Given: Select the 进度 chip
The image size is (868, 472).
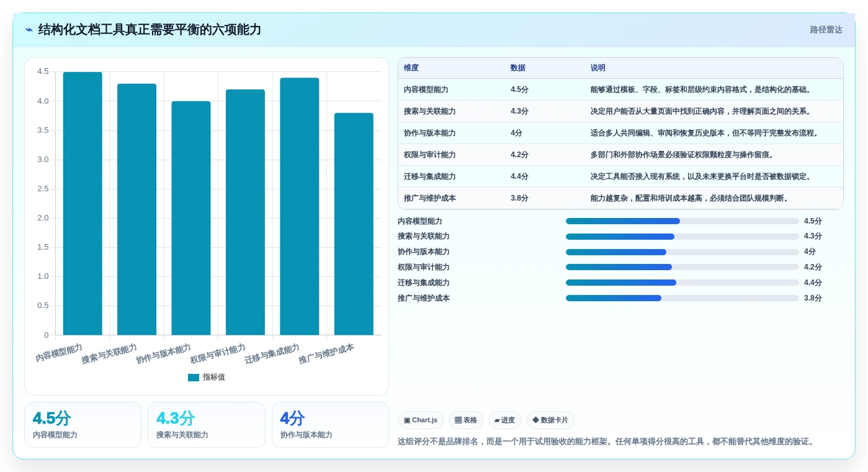Looking at the screenshot, I should click(x=504, y=420).
